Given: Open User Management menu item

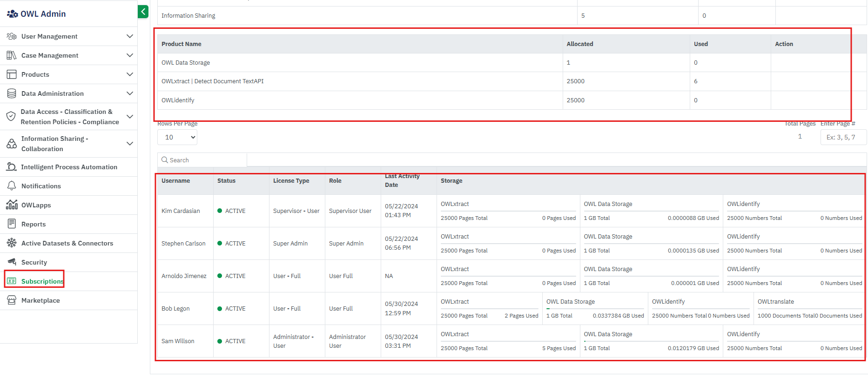Looking at the screenshot, I should tap(69, 36).
